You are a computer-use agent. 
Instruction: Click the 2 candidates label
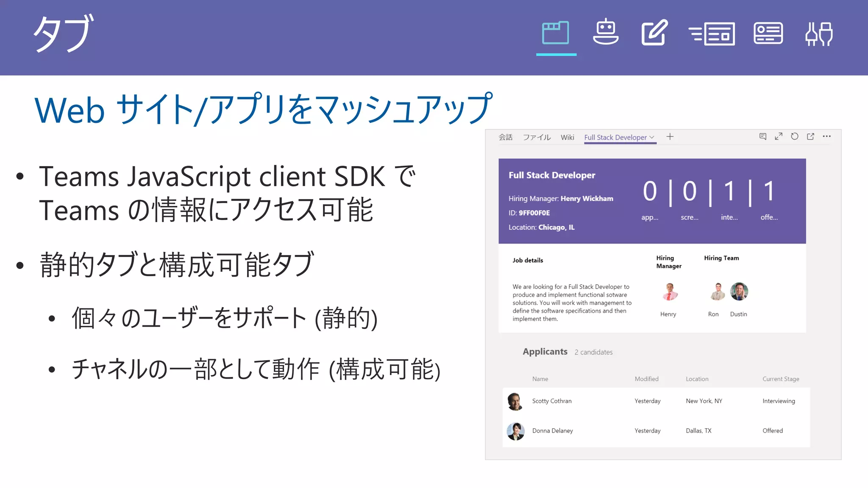(x=593, y=352)
